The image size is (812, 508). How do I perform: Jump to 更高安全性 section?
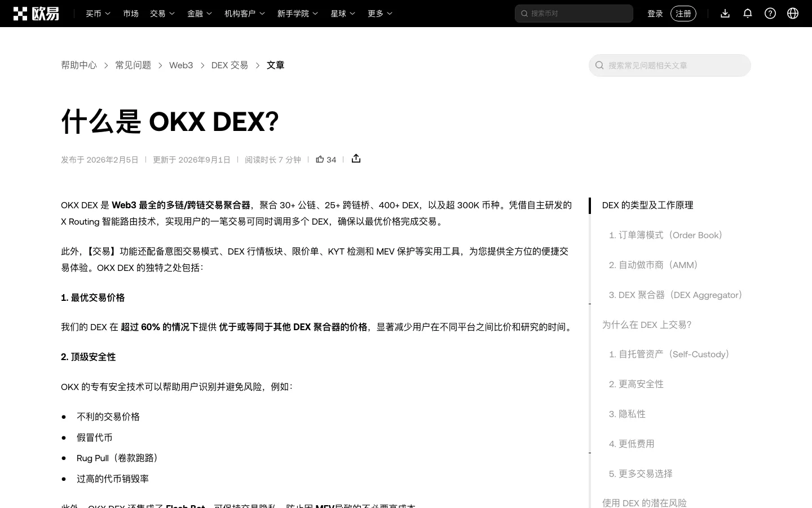(x=636, y=384)
